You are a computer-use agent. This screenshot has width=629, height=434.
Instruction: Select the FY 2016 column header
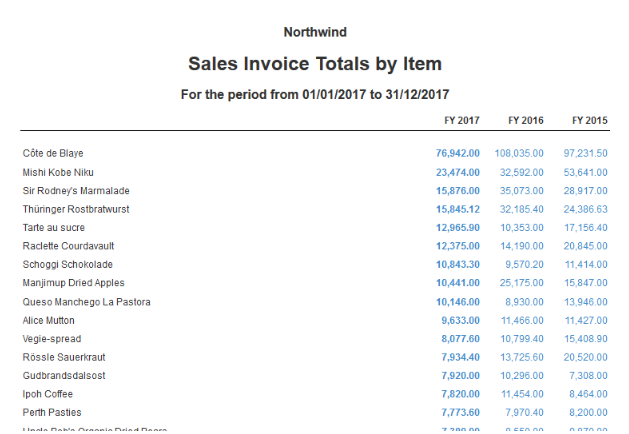(x=526, y=121)
